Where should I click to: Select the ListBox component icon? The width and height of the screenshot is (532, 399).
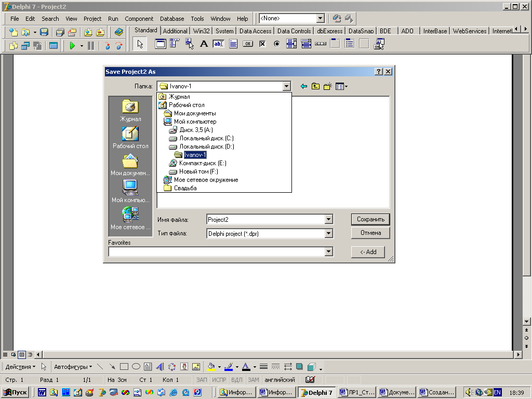(x=291, y=44)
